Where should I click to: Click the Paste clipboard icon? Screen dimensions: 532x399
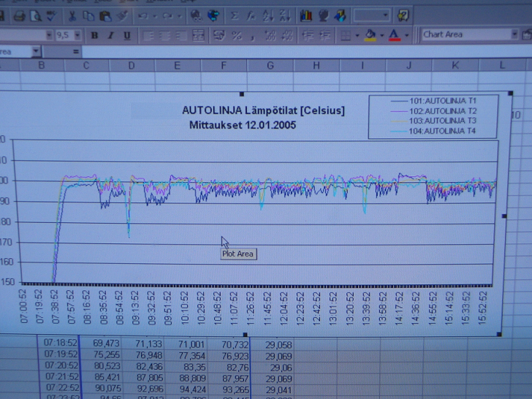(x=105, y=16)
